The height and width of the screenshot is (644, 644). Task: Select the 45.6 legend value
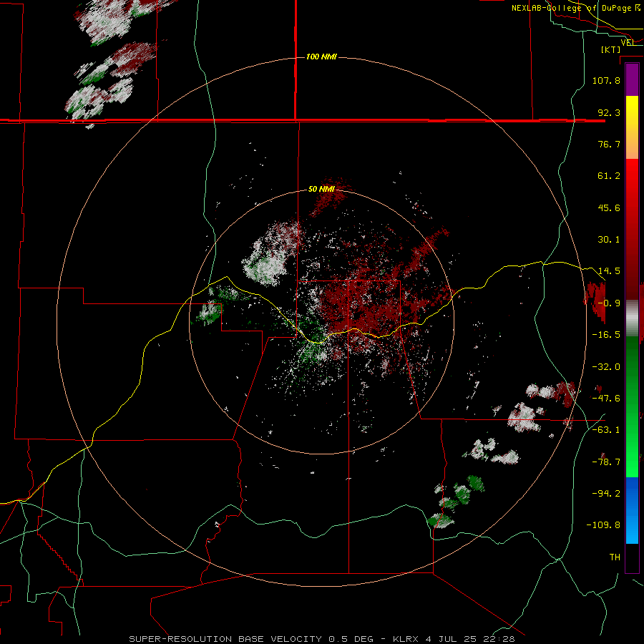(x=609, y=208)
